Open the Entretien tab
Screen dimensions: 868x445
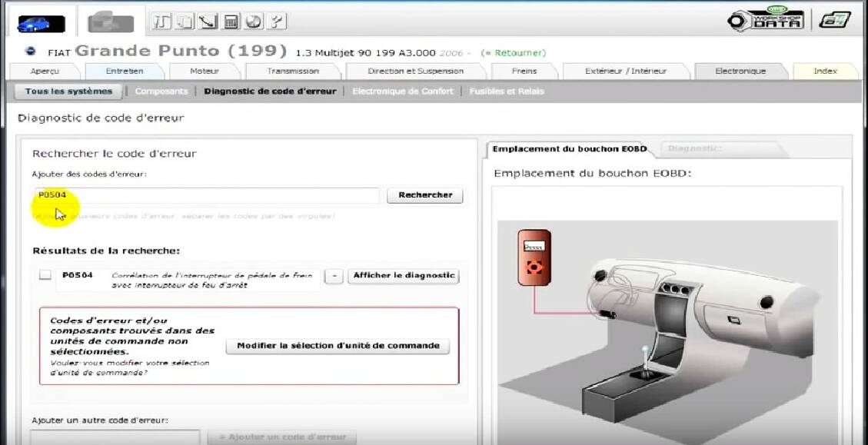[x=125, y=71]
